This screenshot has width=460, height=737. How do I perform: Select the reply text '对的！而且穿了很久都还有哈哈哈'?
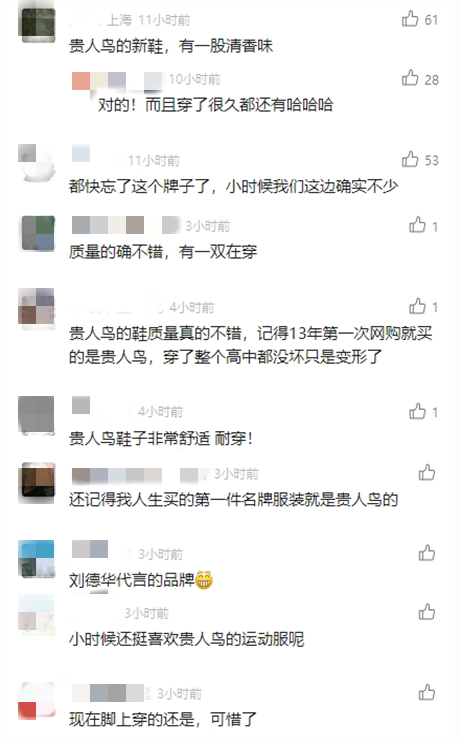215,104
